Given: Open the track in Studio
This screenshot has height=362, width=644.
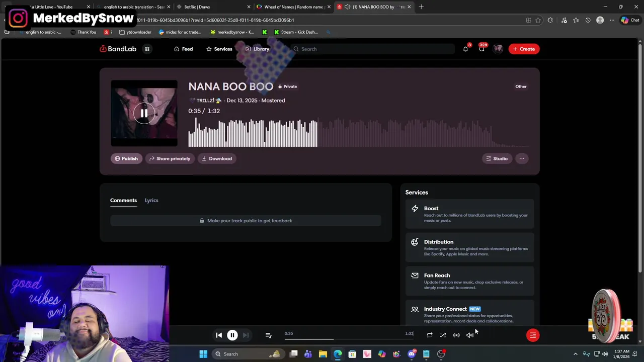Looking at the screenshot, I should point(497,158).
